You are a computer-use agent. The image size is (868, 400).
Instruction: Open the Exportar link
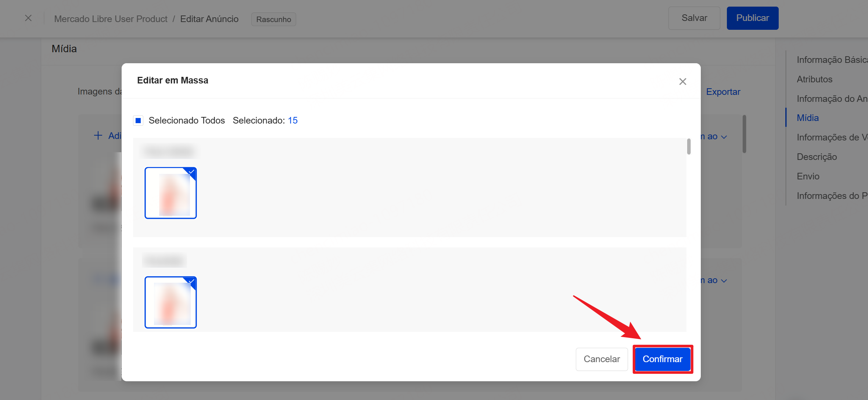click(x=723, y=92)
